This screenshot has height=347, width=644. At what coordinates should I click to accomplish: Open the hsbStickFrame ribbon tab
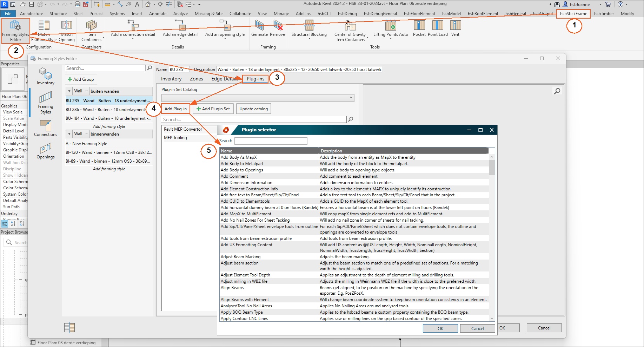(573, 14)
